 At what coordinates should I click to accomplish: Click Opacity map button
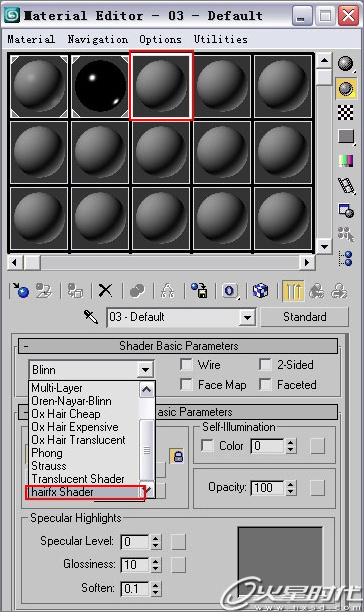coord(317,487)
